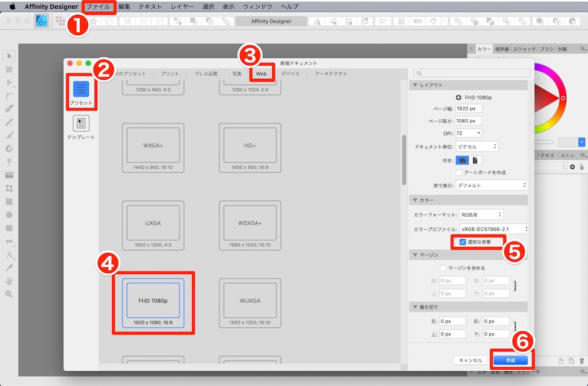
Task: Switch to the デバイス tab
Action: [x=290, y=74]
